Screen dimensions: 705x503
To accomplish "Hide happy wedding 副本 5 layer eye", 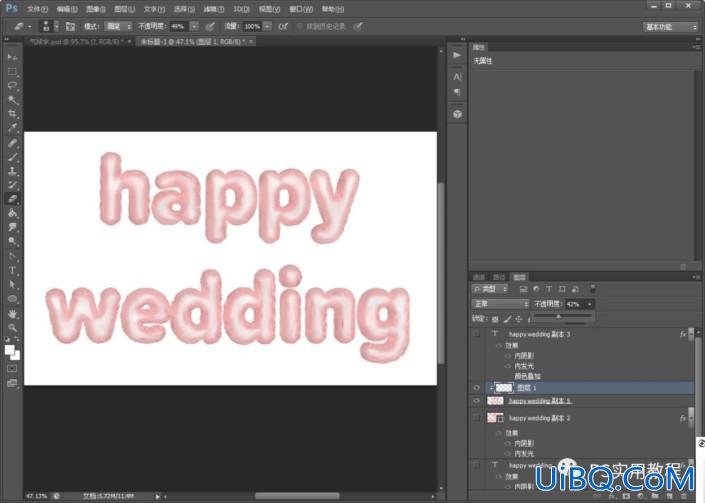I will tap(477, 401).
